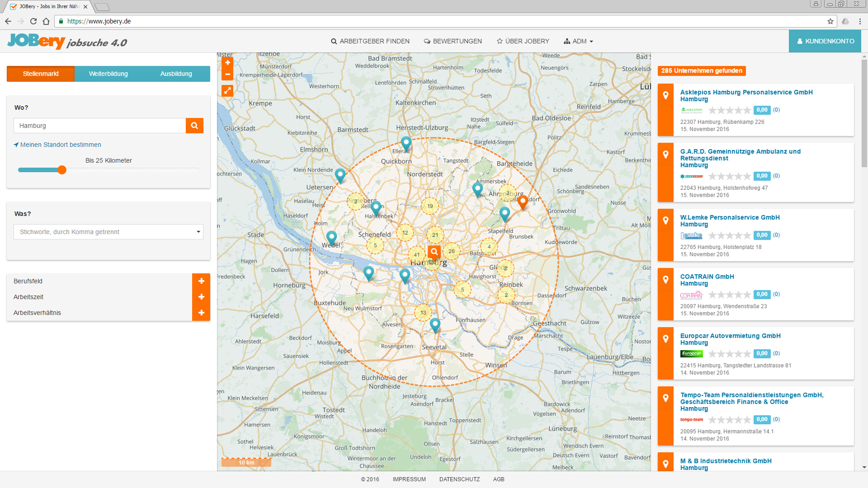The width and height of the screenshot is (868, 488).
Task: Open the ADM dropdown menu
Action: (578, 41)
